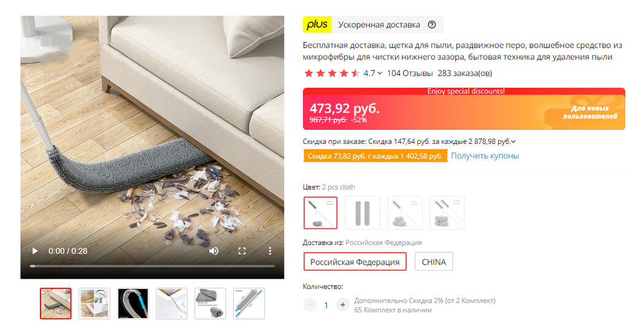Select CHINA as shipping origin
The width and height of the screenshot is (644, 324).
(434, 262)
